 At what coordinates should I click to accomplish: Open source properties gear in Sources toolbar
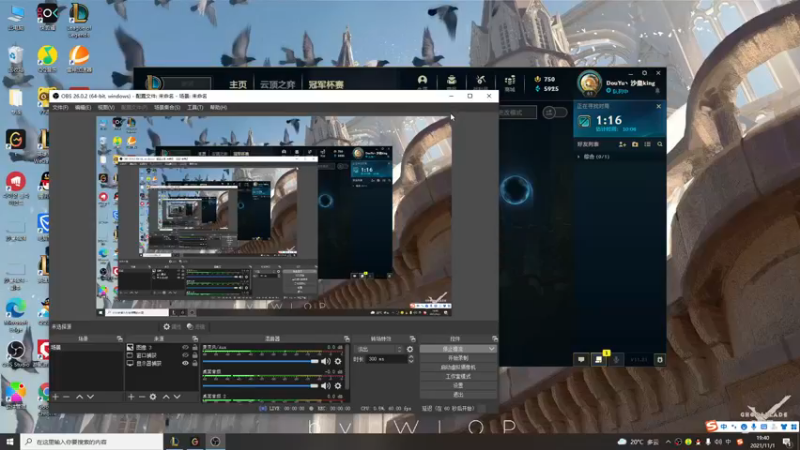point(153,396)
